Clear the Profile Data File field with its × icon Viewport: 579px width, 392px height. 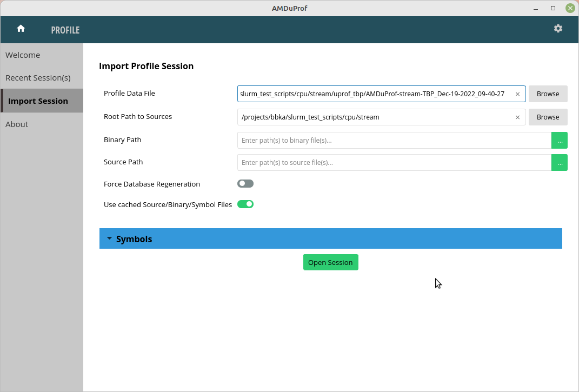click(517, 94)
